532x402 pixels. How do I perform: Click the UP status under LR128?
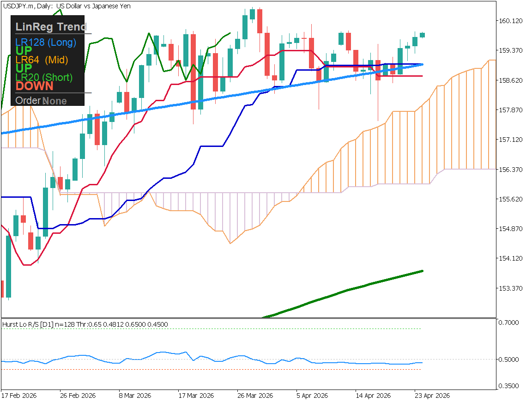pos(24,51)
